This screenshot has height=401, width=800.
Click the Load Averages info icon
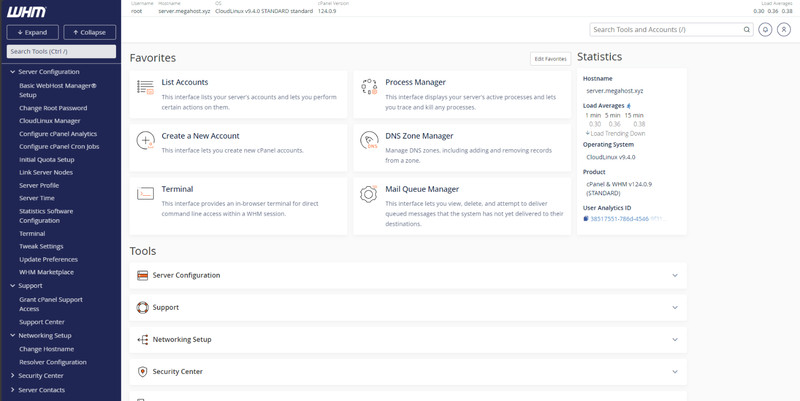(x=629, y=106)
